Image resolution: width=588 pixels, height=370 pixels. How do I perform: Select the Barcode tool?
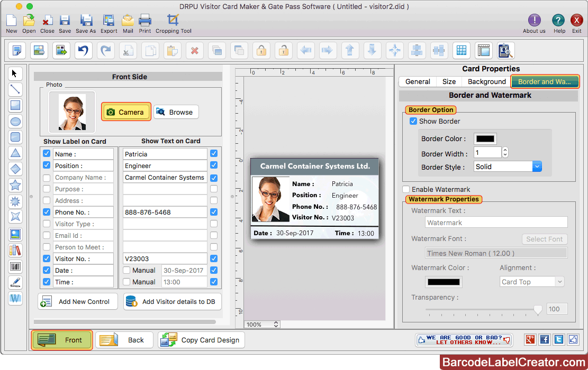15,266
